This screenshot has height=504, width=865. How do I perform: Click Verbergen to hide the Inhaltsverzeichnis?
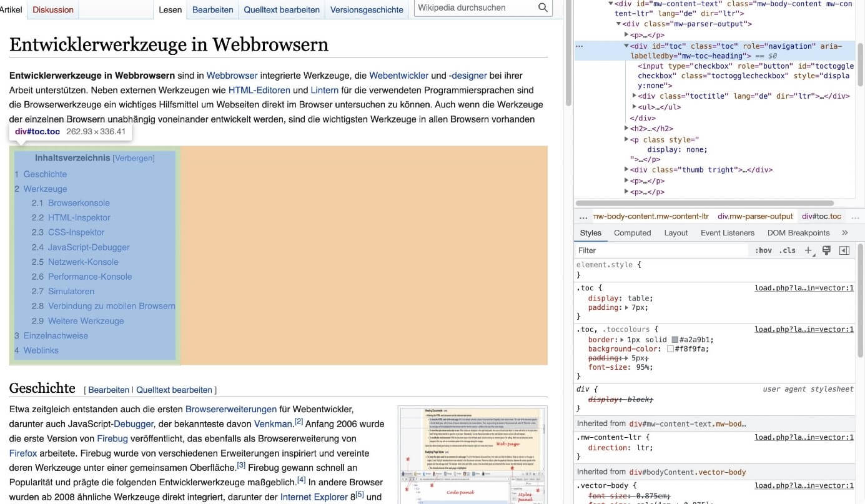point(134,158)
